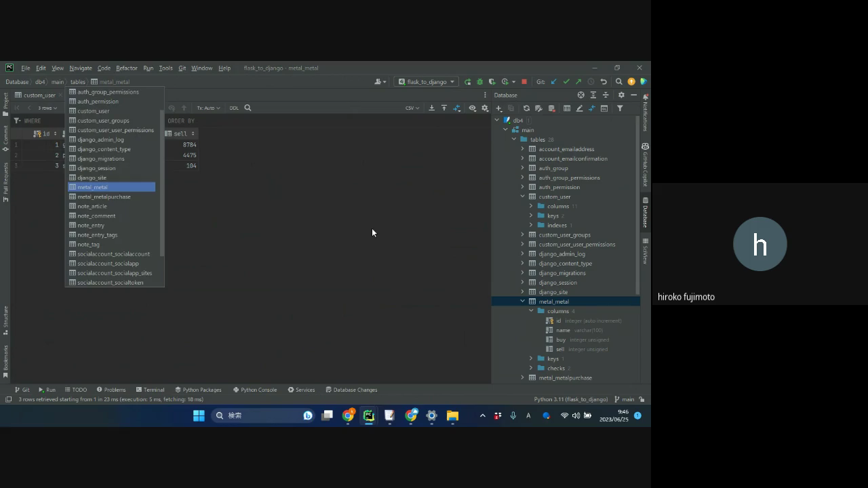Open the Tx: Auto transaction mode dropdown
This screenshot has width=868, height=488.
point(208,108)
